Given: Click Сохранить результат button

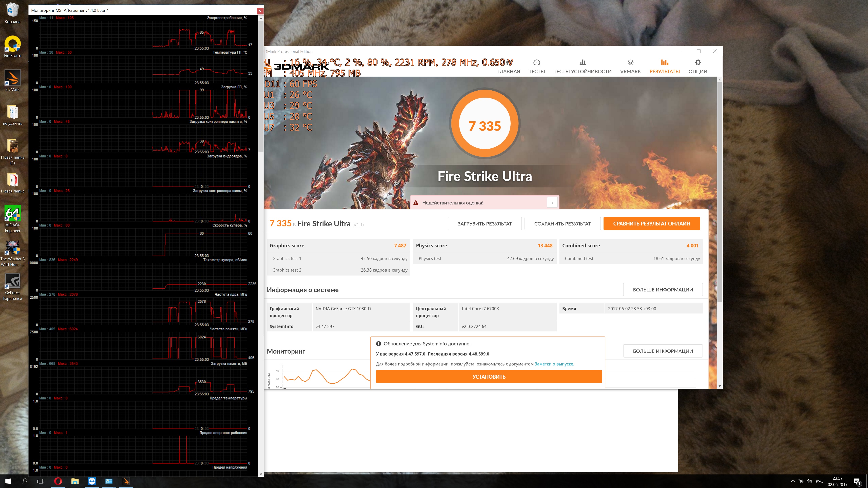Looking at the screenshot, I should [562, 224].
